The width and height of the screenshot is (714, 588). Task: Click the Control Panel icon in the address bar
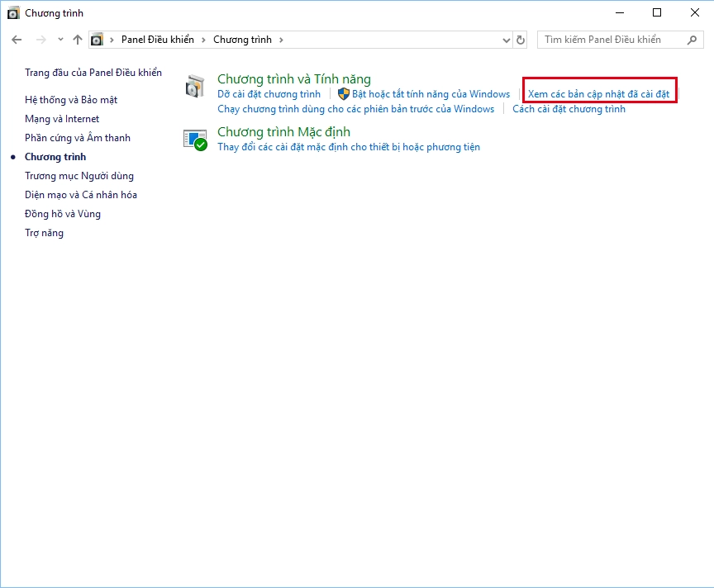(97, 39)
